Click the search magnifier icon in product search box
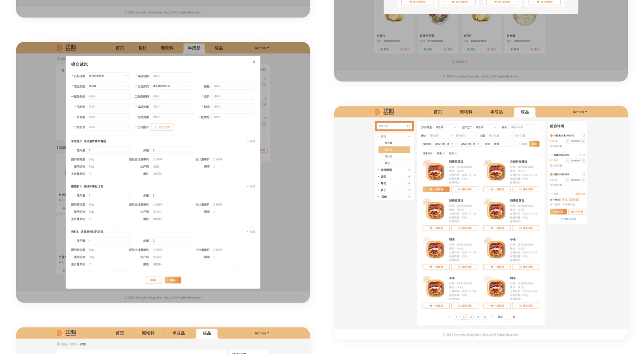Screen dimensions: 644x354 point(408,126)
